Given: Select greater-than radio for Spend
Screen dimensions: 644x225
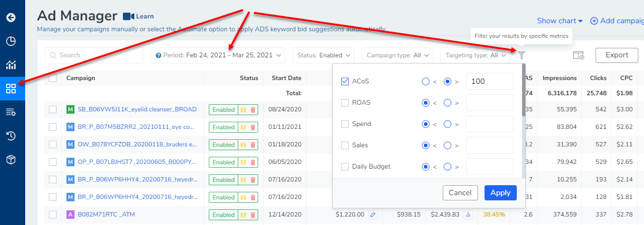Looking at the screenshot, I should (447, 124).
